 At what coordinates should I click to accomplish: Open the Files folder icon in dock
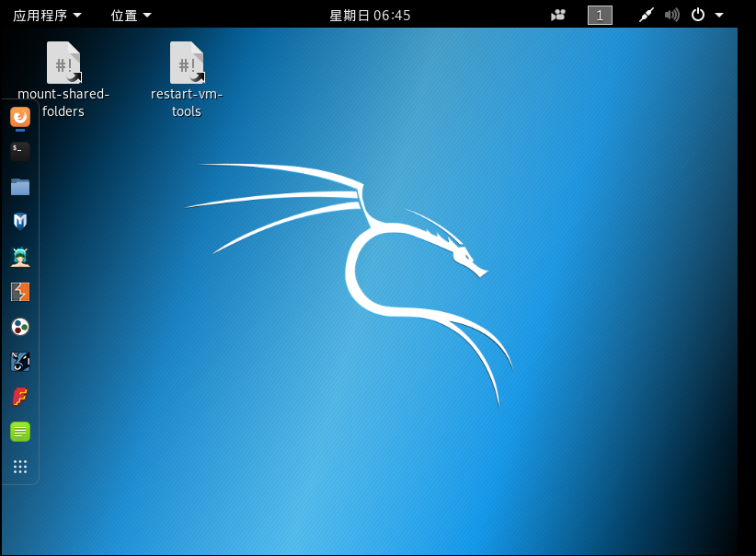(20, 187)
